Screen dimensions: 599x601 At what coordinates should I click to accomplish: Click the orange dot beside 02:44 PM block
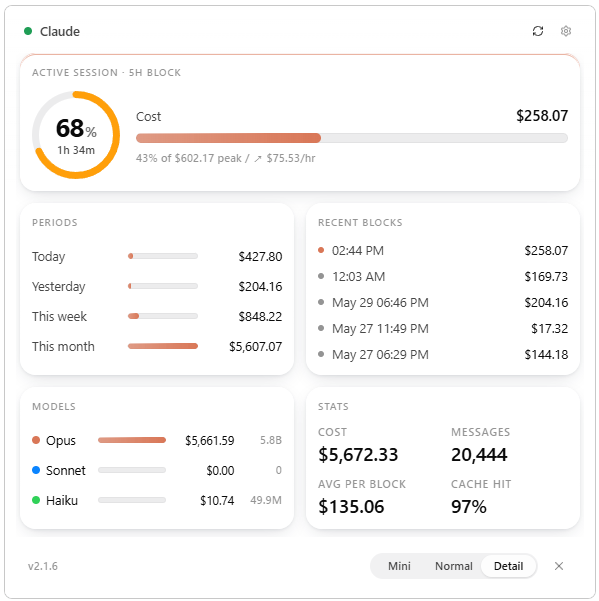pyautogui.click(x=321, y=250)
